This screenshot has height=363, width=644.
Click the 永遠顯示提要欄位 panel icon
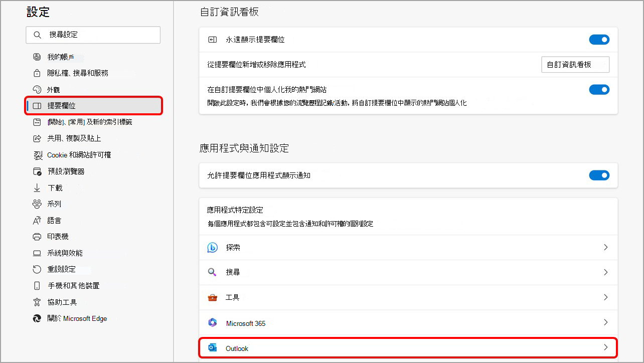click(x=213, y=40)
